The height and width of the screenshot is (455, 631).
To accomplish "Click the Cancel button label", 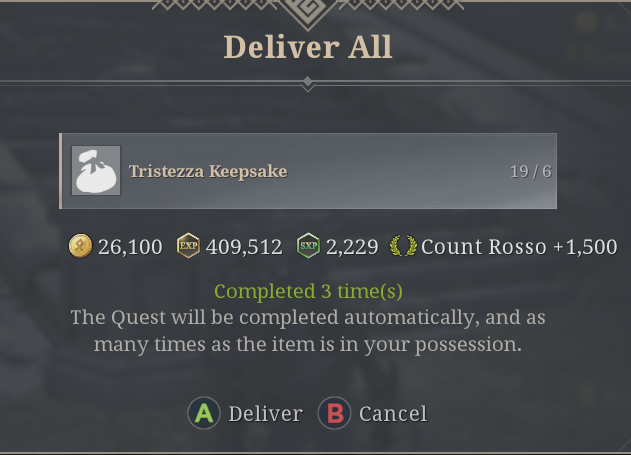I will pos(392,413).
